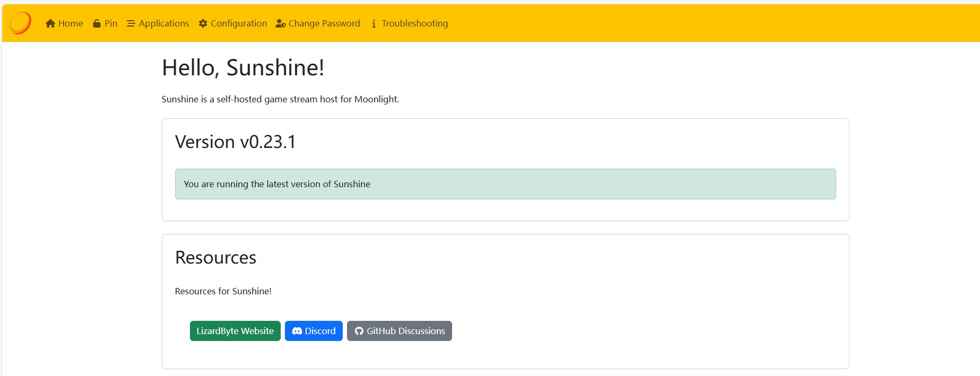Screen dimensions: 980x376
Task: Click the Discord button label
Action: coord(320,331)
